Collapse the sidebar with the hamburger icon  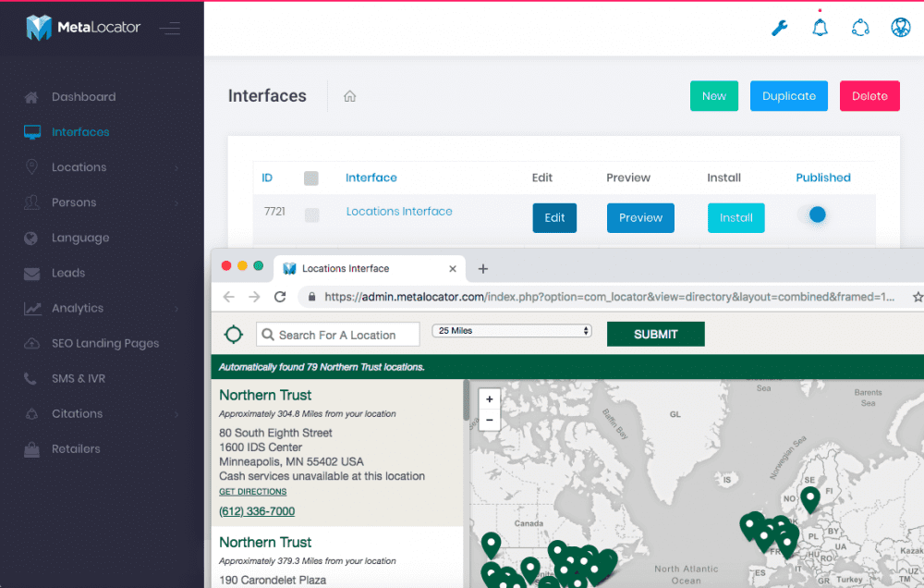point(170,28)
